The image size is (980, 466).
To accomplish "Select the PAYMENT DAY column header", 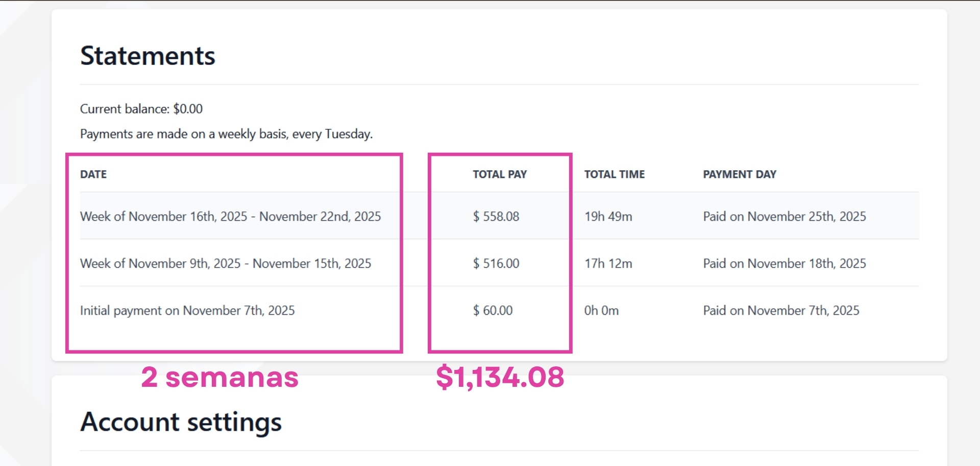I will (740, 174).
